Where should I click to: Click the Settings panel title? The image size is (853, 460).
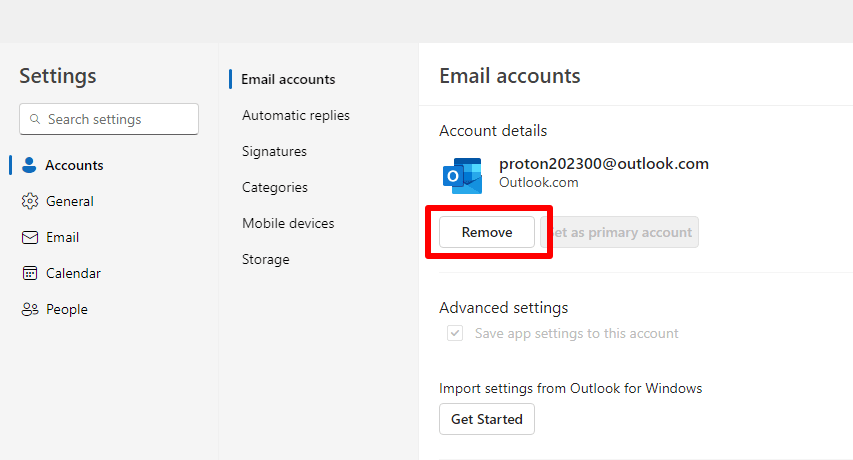(x=58, y=76)
